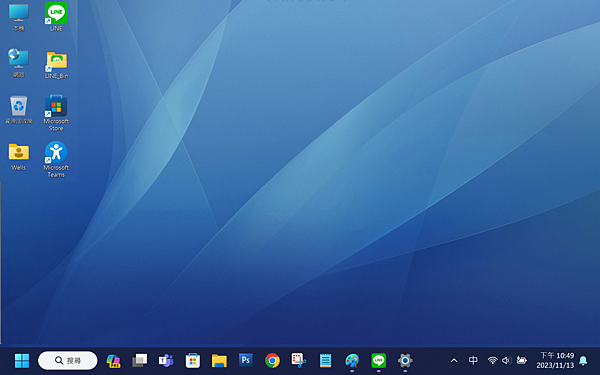
Task: Open the volume speaker tray icon
Action: pos(507,360)
